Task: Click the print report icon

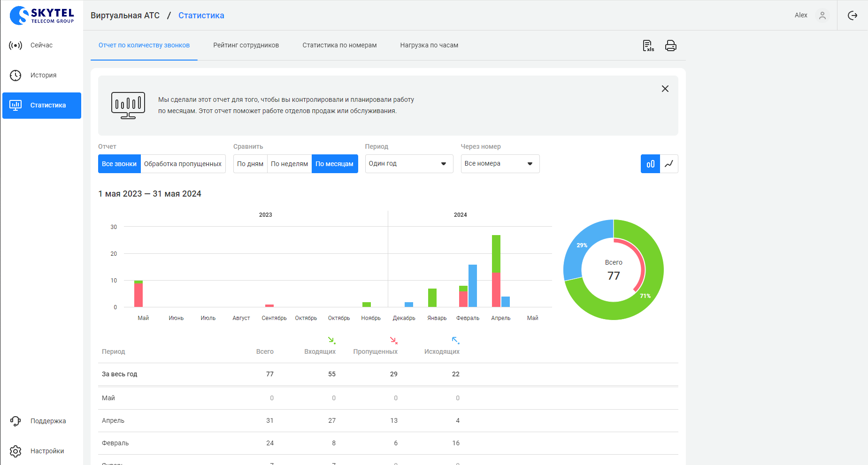Action: (x=671, y=46)
